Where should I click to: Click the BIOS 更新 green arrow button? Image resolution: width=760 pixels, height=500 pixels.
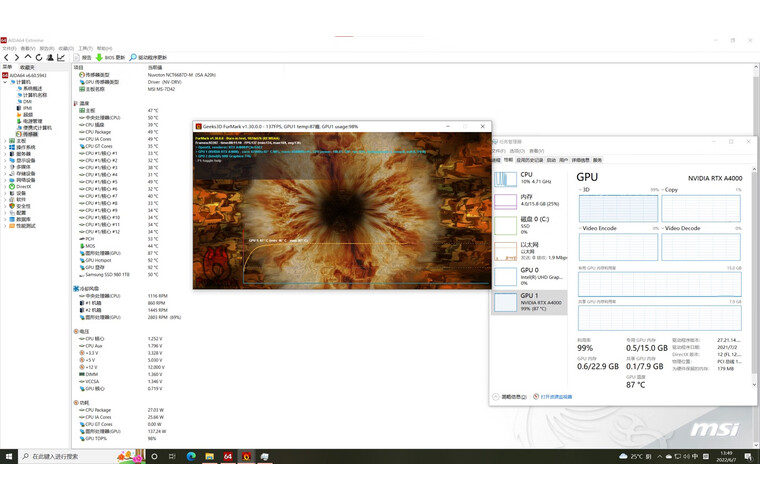[111, 58]
